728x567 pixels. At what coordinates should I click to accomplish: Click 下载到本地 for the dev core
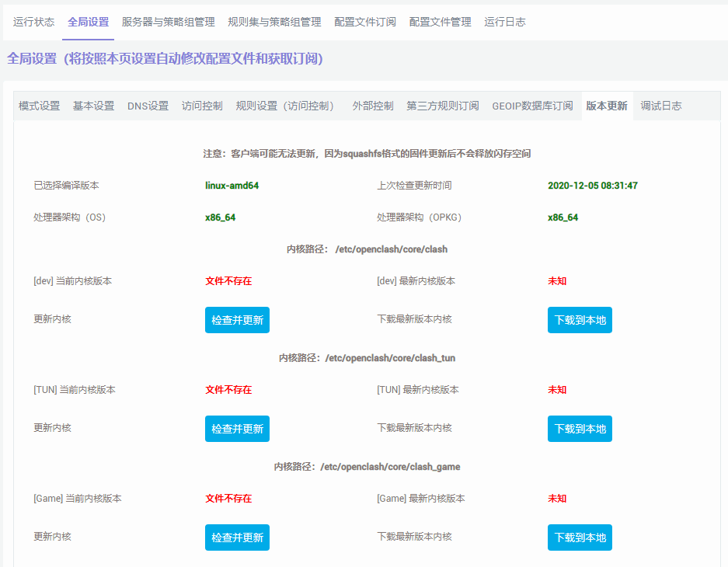click(x=580, y=320)
